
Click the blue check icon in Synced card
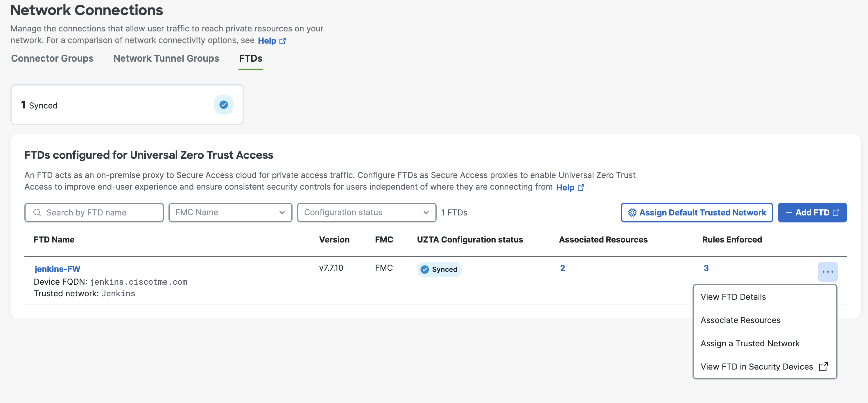click(223, 105)
